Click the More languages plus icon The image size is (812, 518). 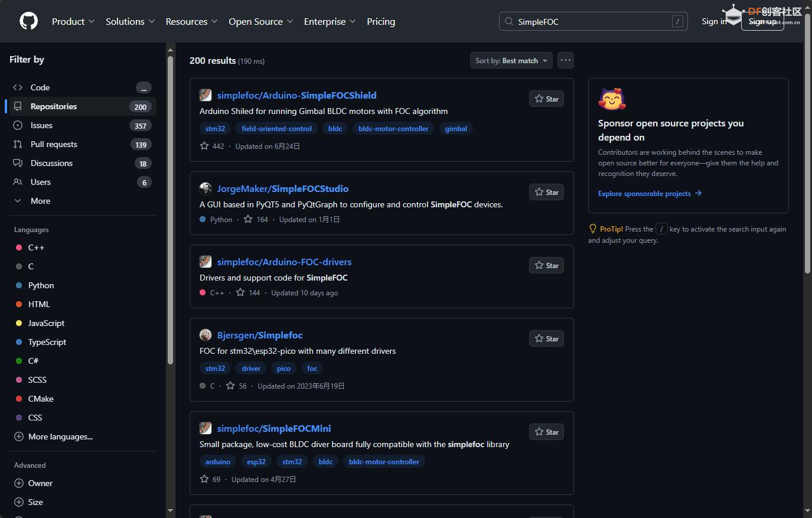tap(19, 436)
